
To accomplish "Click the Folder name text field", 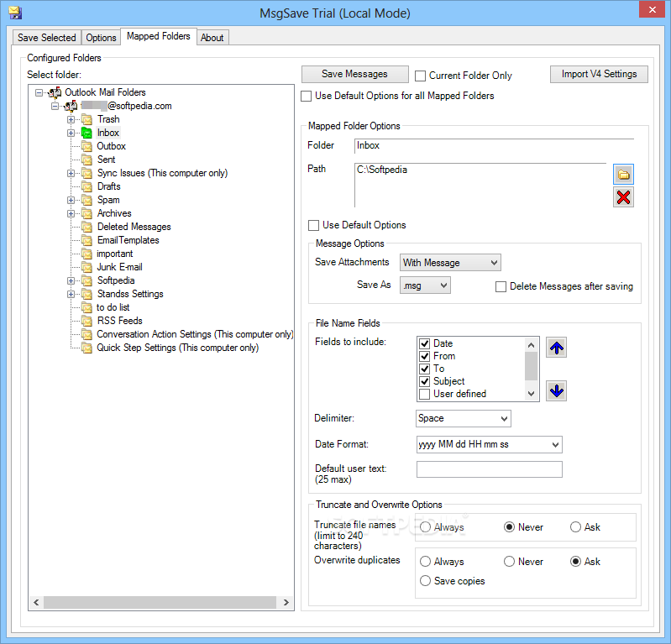I will tap(495, 146).
